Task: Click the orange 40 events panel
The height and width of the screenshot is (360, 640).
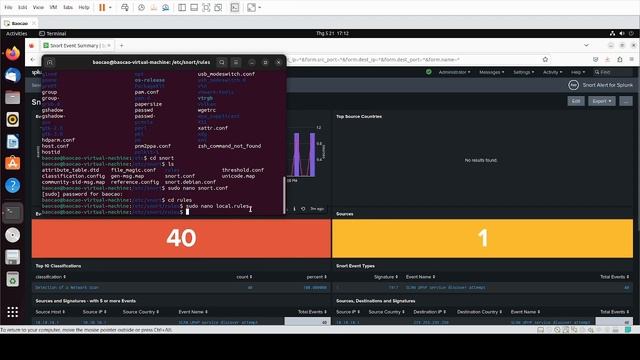Action: [x=181, y=238]
